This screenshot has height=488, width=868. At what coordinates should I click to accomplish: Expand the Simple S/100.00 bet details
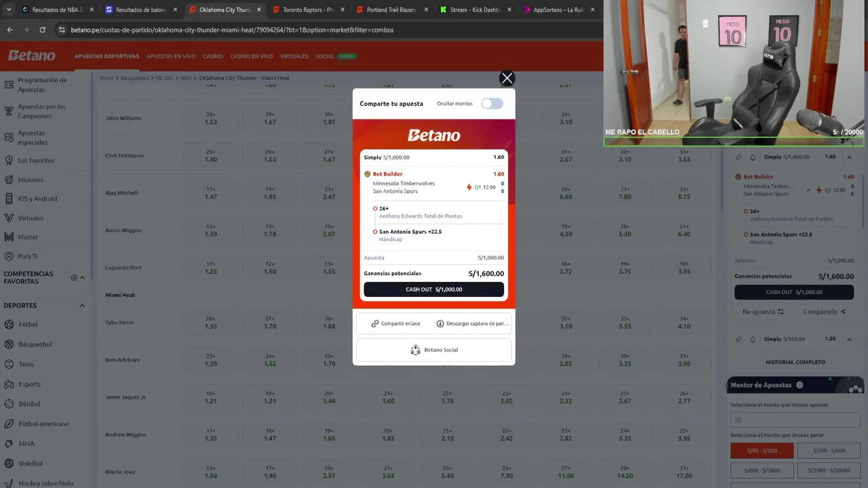(x=849, y=339)
